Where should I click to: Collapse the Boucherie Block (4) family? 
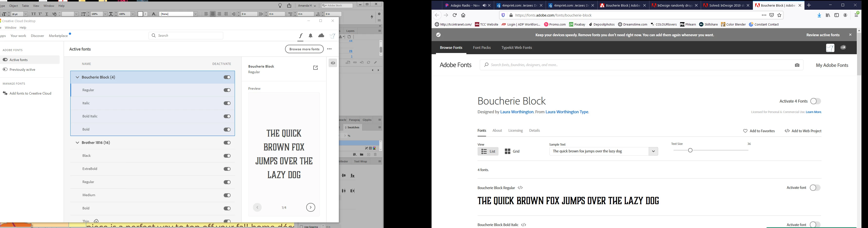pos(77,77)
